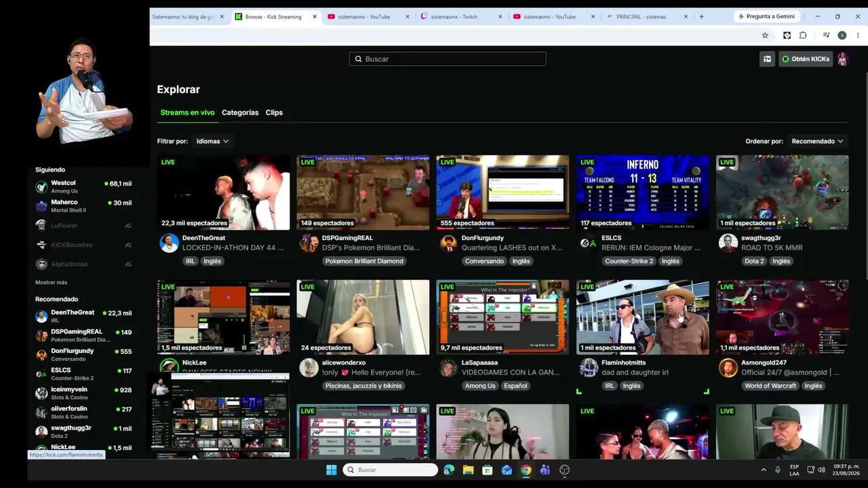The height and width of the screenshot is (488, 868).
Task: Open the Dota 2 category tag
Action: (x=754, y=261)
